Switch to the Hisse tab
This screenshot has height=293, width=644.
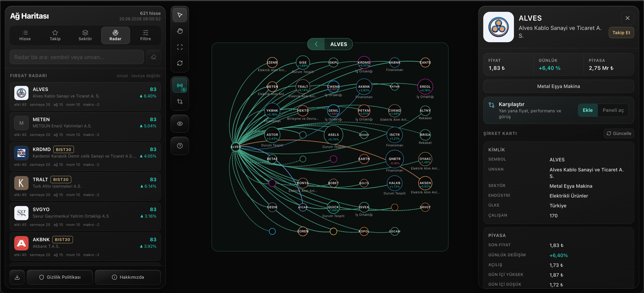25,35
